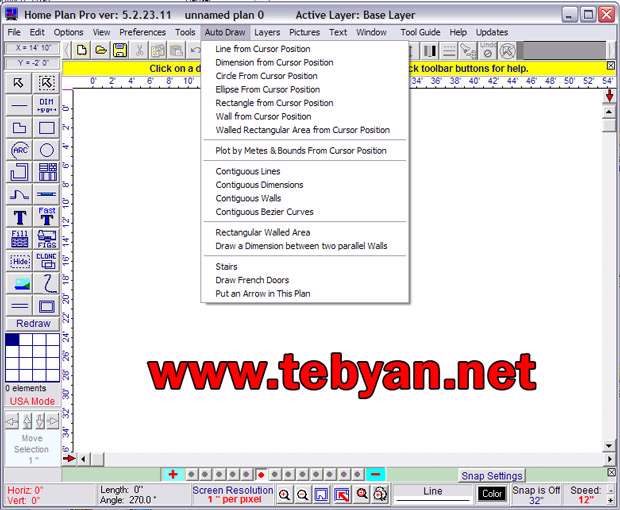Select the last zoom level dot

coord(357,474)
